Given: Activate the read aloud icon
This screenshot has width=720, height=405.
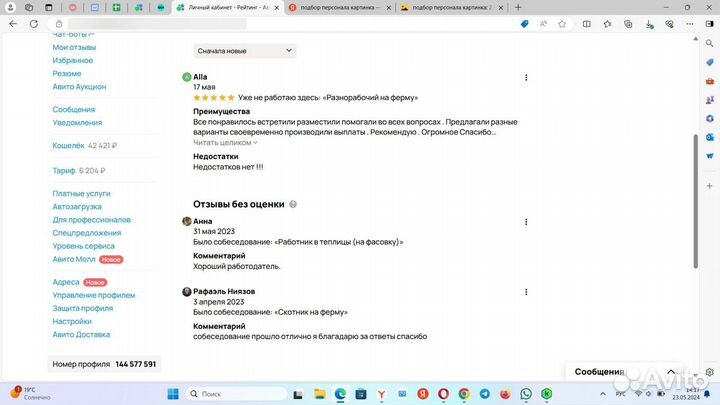Looking at the screenshot, I should [x=543, y=24].
